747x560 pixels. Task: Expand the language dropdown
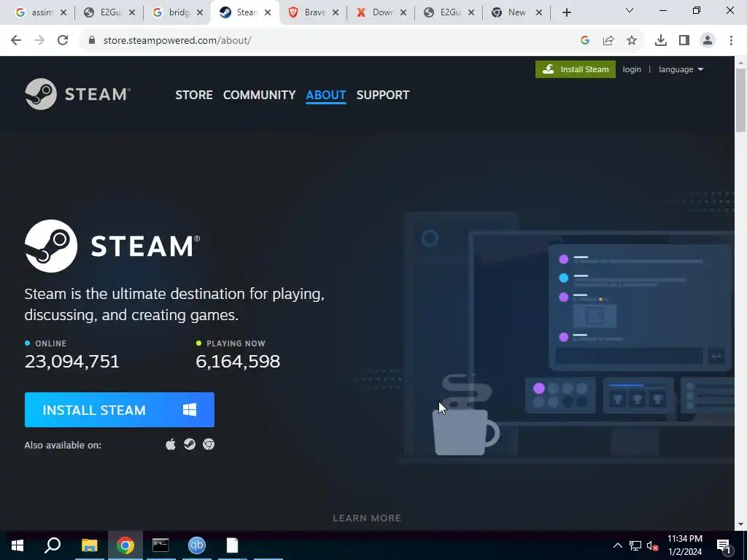coord(681,69)
